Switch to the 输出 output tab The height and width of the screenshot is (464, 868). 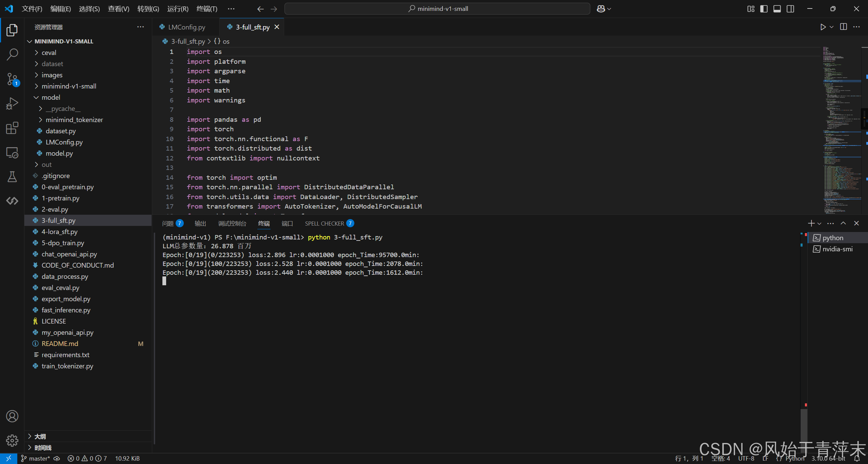(200, 224)
